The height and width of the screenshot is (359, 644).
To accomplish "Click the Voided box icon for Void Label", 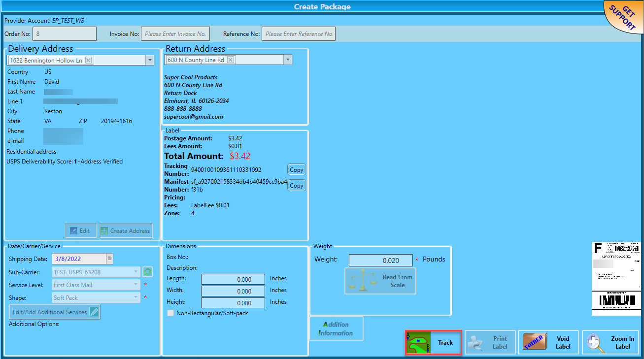I will [x=535, y=342].
